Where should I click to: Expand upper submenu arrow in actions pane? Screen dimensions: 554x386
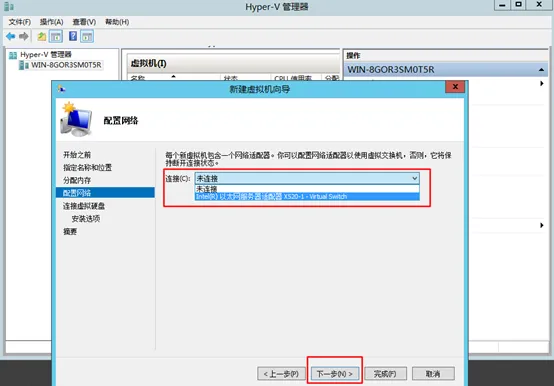(x=542, y=84)
